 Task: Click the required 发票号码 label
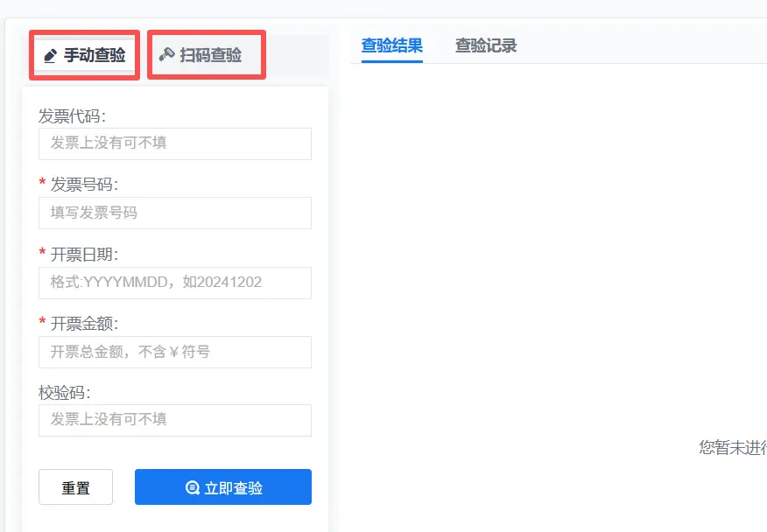click(x=83, y=185)
